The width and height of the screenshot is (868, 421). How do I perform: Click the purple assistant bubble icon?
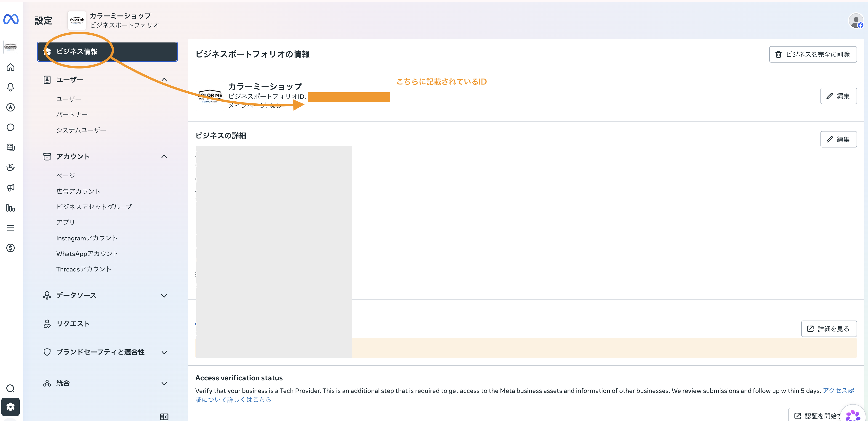pyautogui.click(x=853, y=415)
